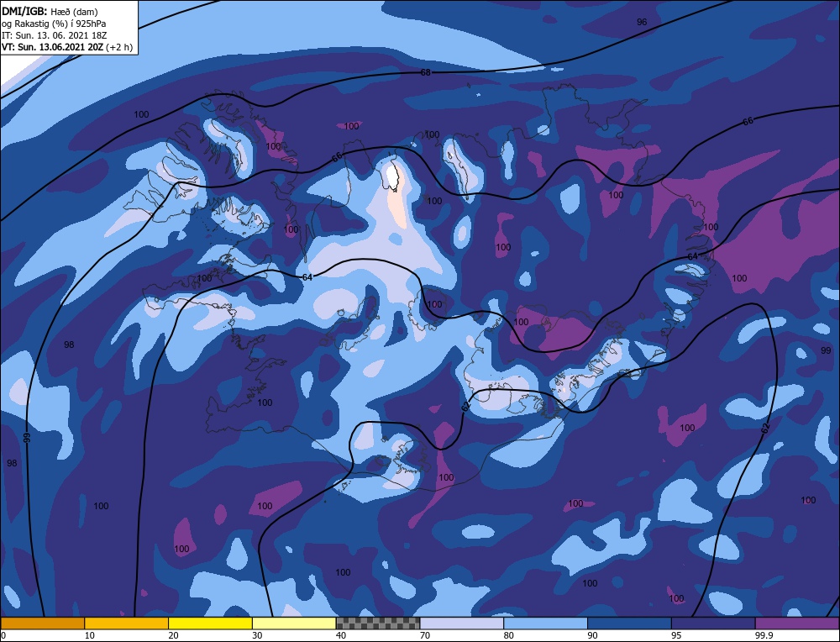Click the '96' humidity value label
The width and height of the screenshot is (840, 642).
[642, 22]
